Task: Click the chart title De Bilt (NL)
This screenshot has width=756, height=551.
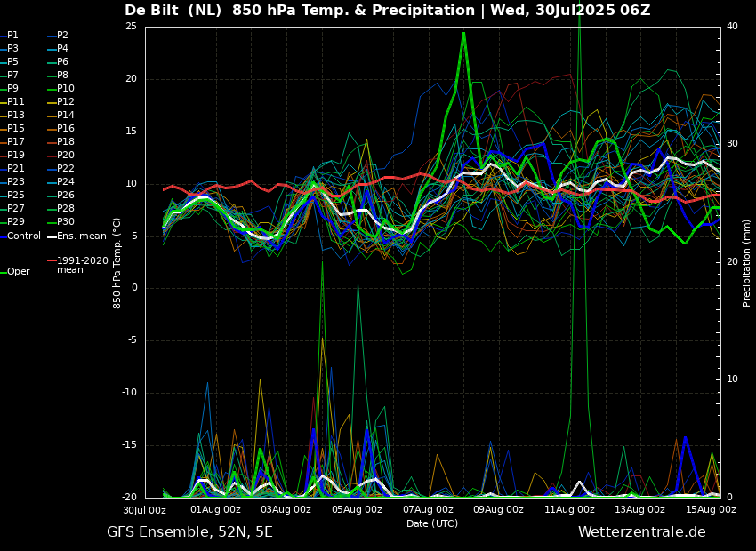Action: pyautogui.click(x=173, y=10)
